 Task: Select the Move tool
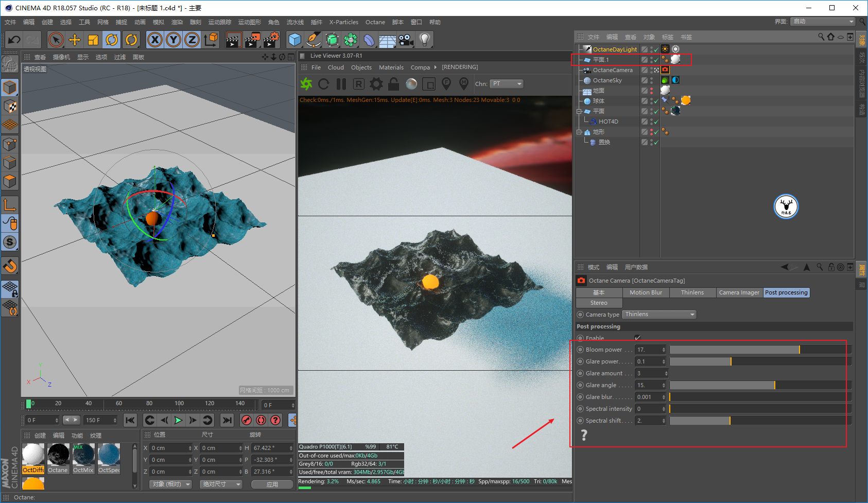point(75,40)
